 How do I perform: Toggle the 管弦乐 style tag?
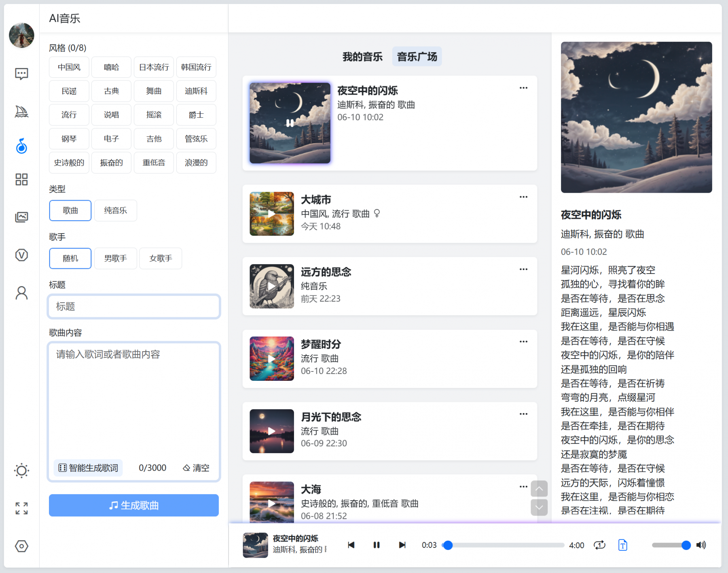[196, 139]
